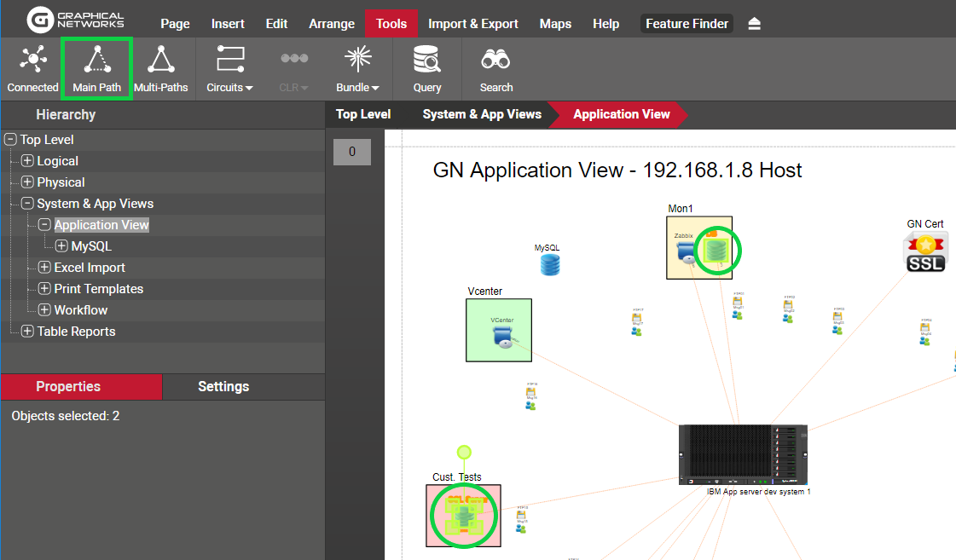This screenshot has width=956, height=560.
Task: Go to Top Level breadcrumb
Action: (363, 114)
